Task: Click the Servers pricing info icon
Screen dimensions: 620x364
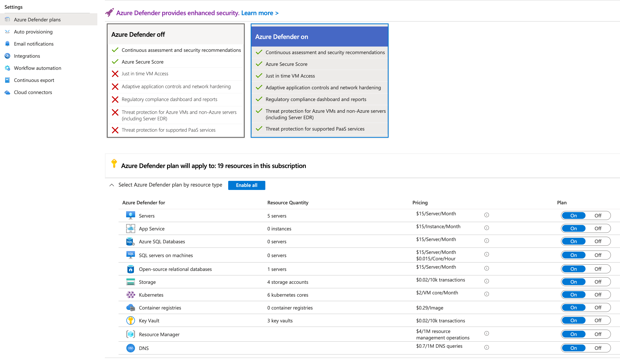Action: click(x=486, y=215)
